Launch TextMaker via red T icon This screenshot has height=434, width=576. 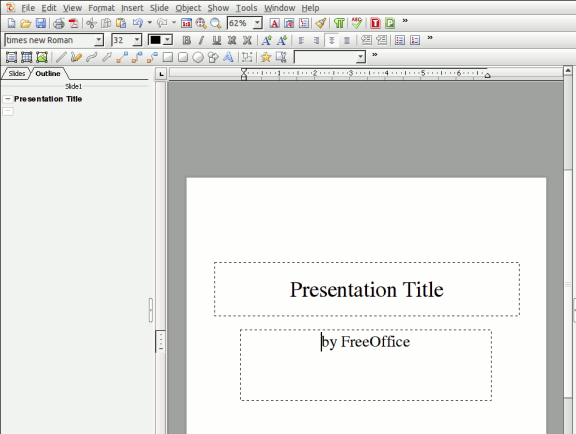pos(375,23)
